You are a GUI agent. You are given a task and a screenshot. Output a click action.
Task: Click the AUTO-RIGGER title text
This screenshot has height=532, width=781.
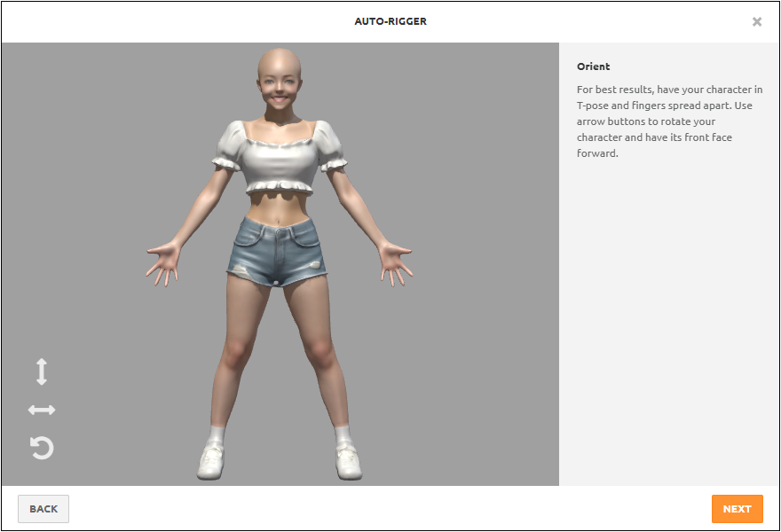pos(390,21)
